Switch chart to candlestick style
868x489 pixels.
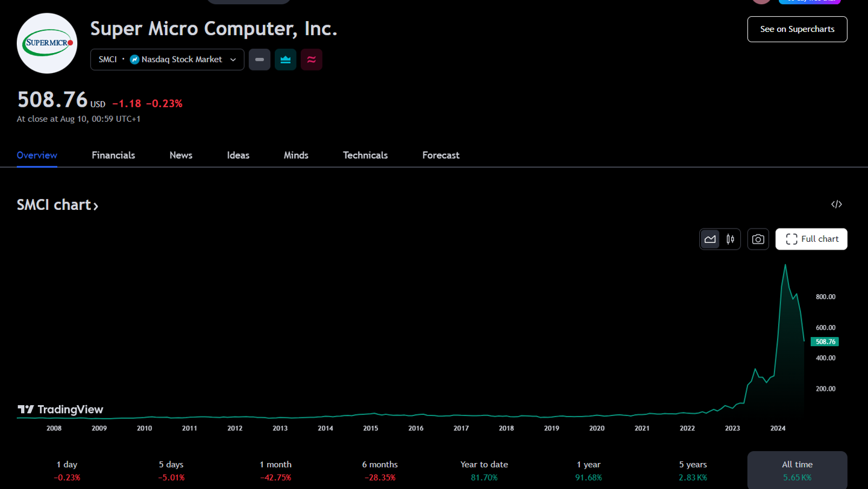[731, 239]
